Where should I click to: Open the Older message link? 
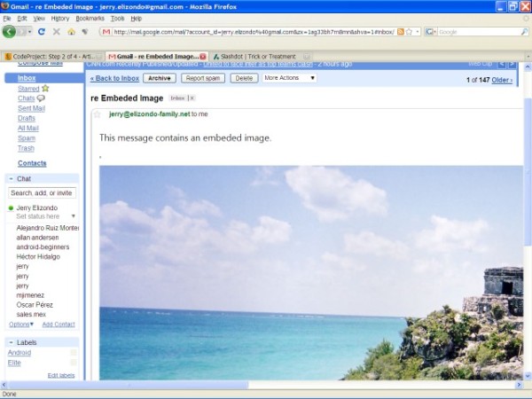click(x=502, y=80)
